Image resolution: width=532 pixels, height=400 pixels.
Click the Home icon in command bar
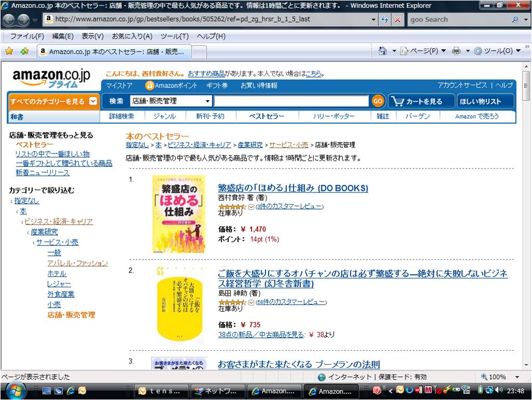pos(382,51)
